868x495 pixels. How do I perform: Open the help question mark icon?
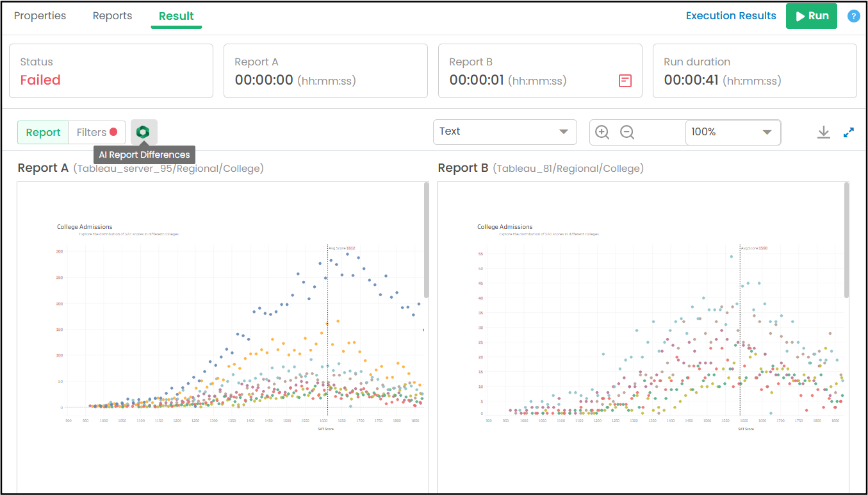[x=853, y=16]
